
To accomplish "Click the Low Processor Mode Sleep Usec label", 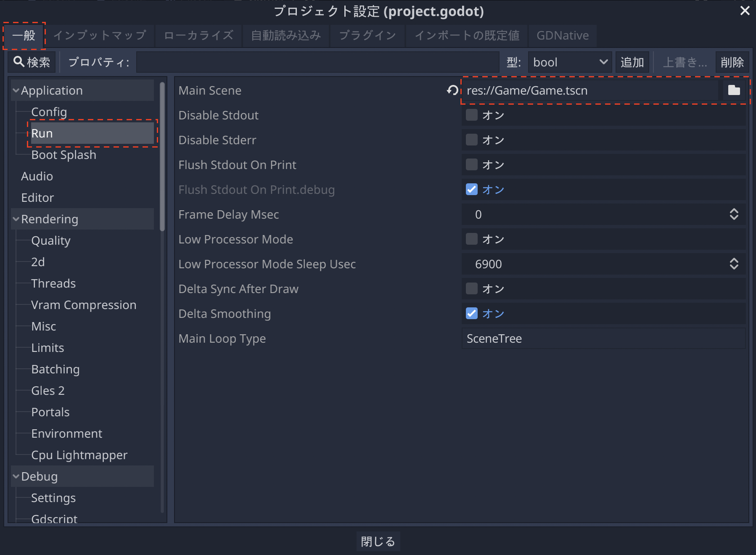I will [x=267, y=264].
